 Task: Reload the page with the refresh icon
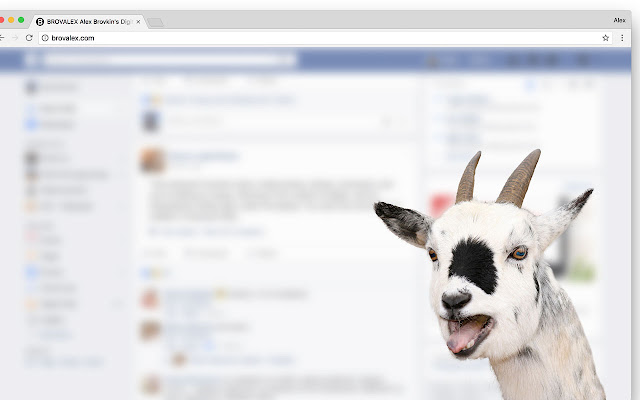[29, 38]
